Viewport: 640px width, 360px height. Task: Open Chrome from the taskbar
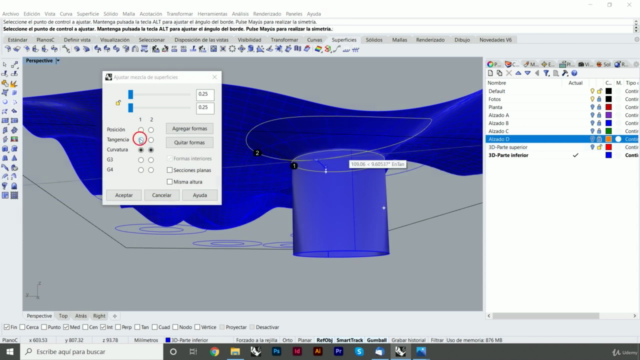coord(214,351)
